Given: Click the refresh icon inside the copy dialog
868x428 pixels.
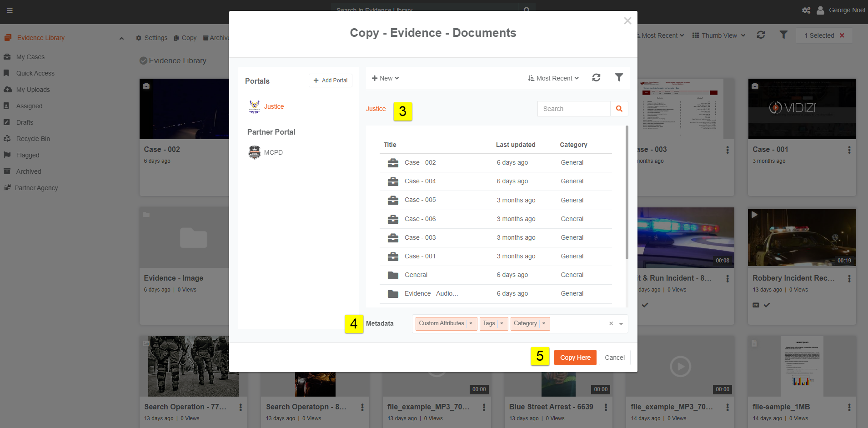Looking at the screenshot, I should 596,78.
